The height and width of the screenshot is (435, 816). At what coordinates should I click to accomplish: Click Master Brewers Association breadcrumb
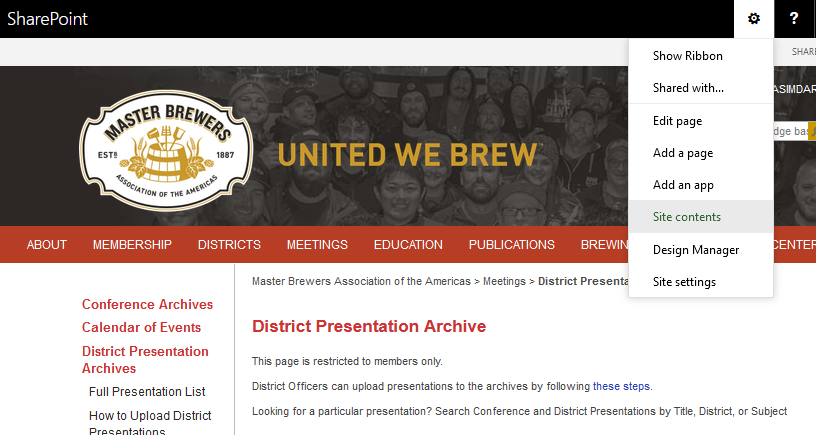[x=361, y=281]
